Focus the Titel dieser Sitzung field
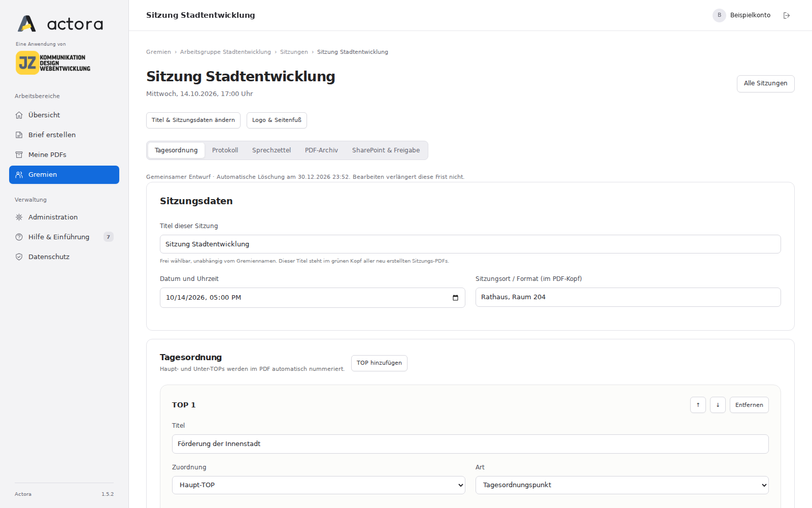Viewport: 812px width, 508px height. tap(470, 244)
